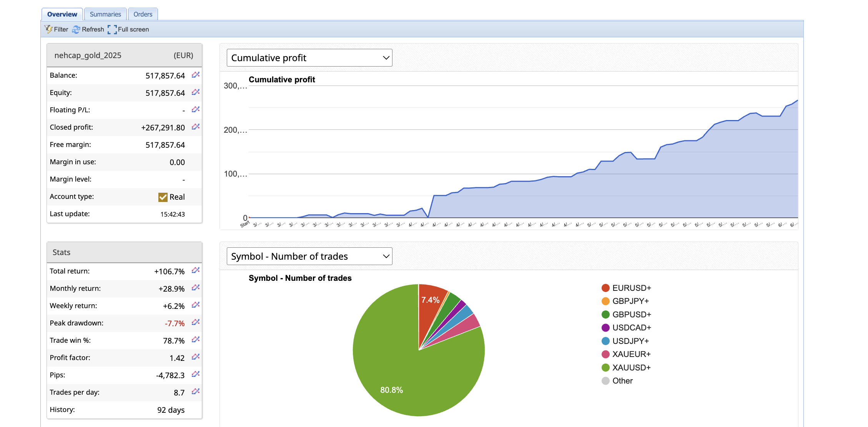This screenshot has width=868, height=427.
Task: Click the Filter funnel icon
Action: pos(48,29)
